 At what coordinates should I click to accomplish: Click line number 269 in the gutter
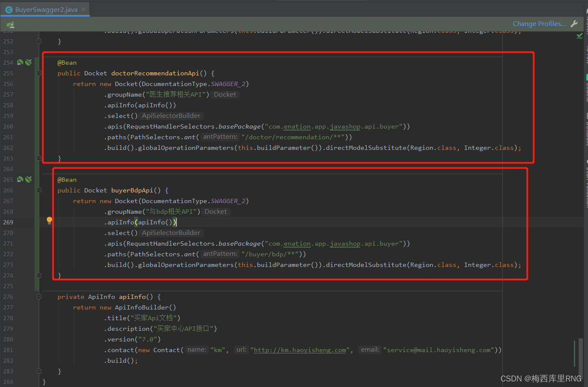click(8, 222)
